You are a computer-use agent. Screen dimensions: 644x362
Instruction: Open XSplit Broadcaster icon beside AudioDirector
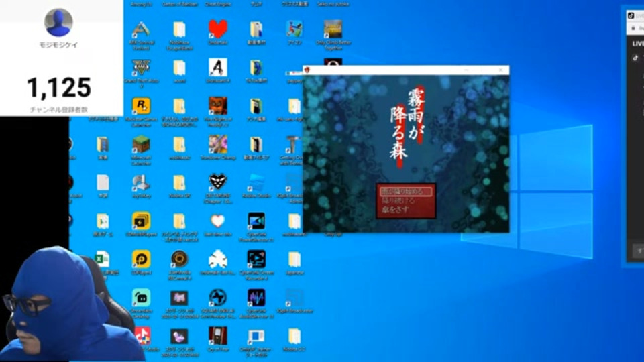294,298
